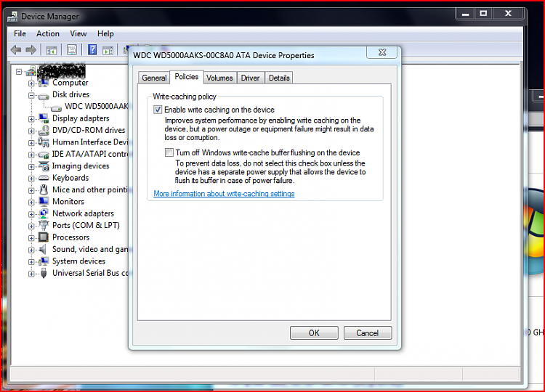Image resolution: width=545 pixels, height=392 pixels.
Task: Click the Imaging devices camera icon
Action: pyautogui.click(x=44, y=166)
